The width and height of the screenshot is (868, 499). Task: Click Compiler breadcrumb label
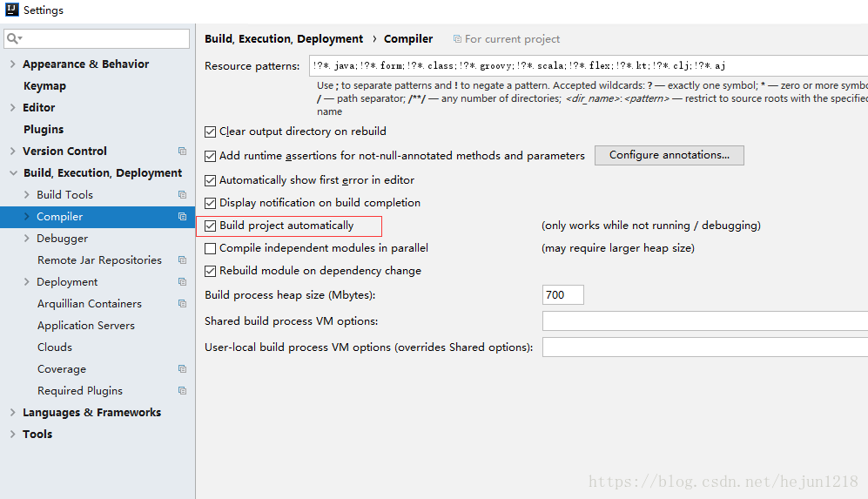408,39
